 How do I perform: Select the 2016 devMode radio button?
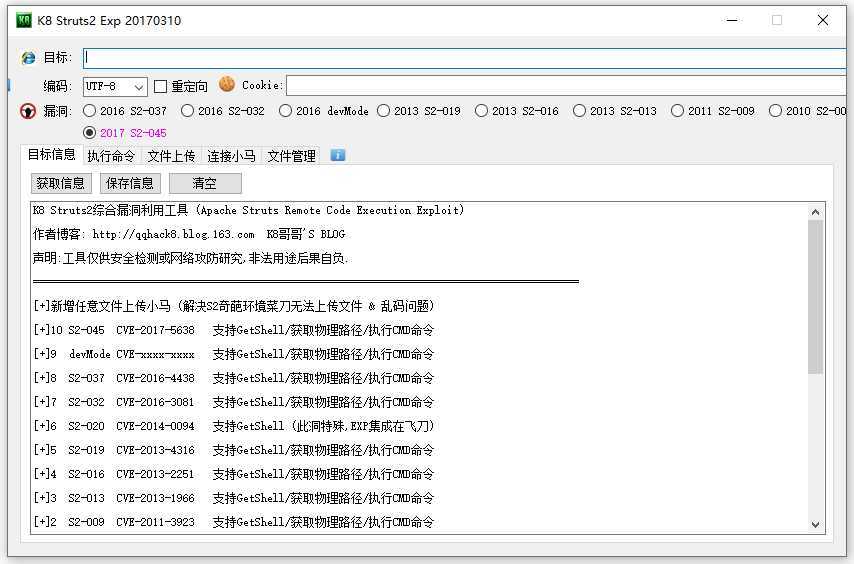point(285,111)
